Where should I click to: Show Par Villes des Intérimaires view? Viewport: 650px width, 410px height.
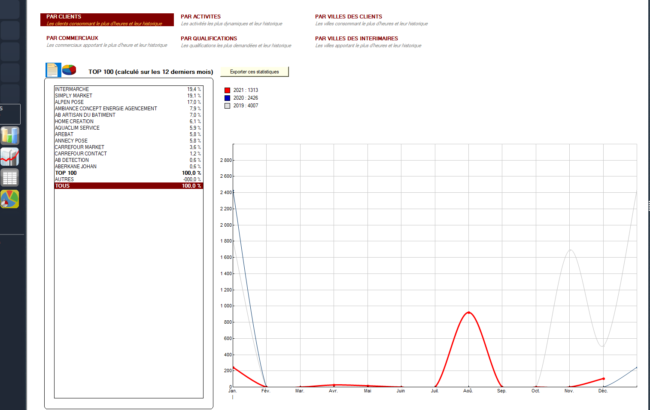tap(356, 38)
